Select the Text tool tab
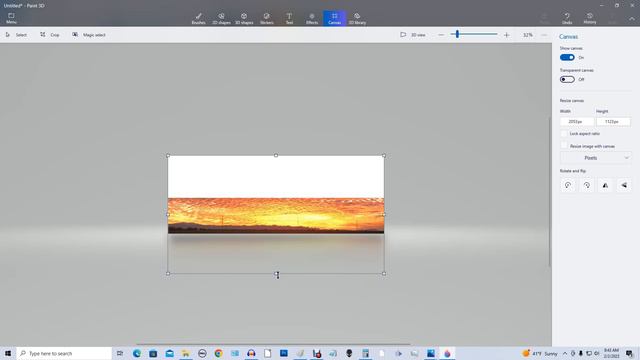Image resolution: width=640 pixels, height=360 pixels. (289, 18)
